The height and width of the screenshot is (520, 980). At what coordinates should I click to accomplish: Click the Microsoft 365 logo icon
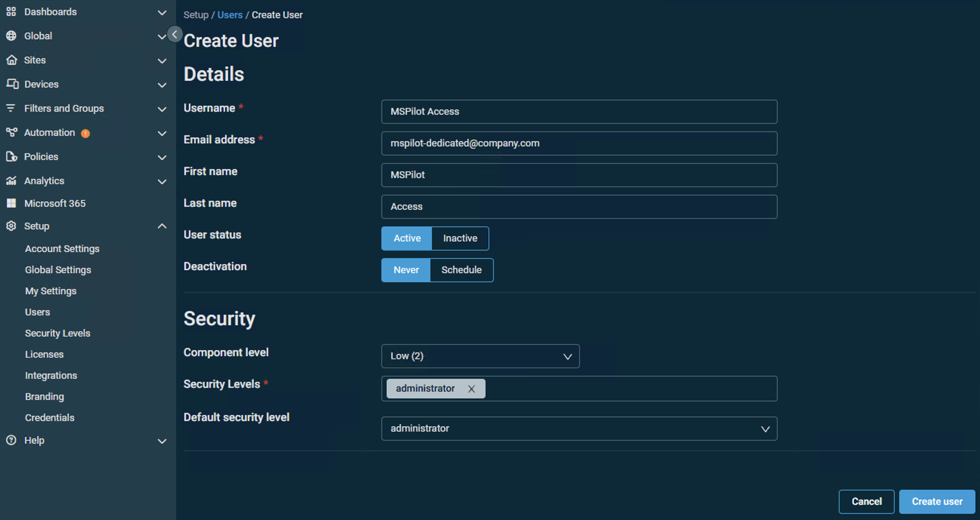pos(11,203)
